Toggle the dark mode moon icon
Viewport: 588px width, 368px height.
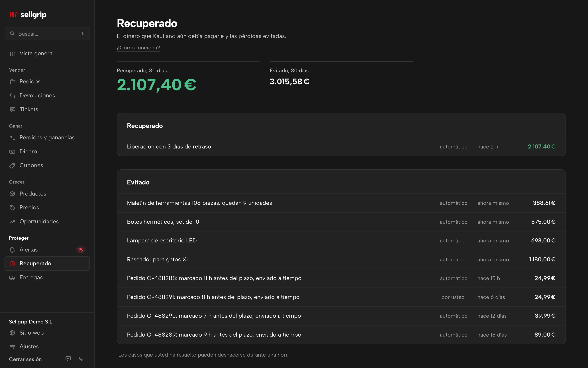[x=81, y=359]
